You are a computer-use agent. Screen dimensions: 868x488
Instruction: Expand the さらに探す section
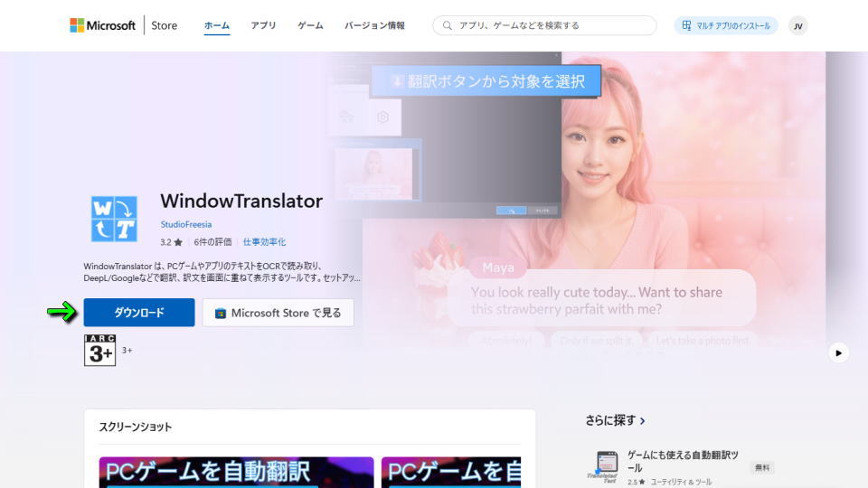click(x=616, y=420)
